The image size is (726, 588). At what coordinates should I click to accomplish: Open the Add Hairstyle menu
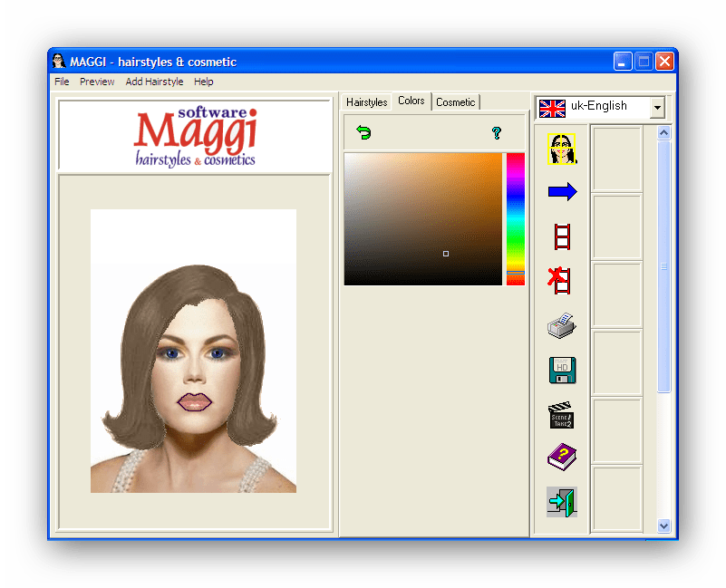[x=154, y=82]
